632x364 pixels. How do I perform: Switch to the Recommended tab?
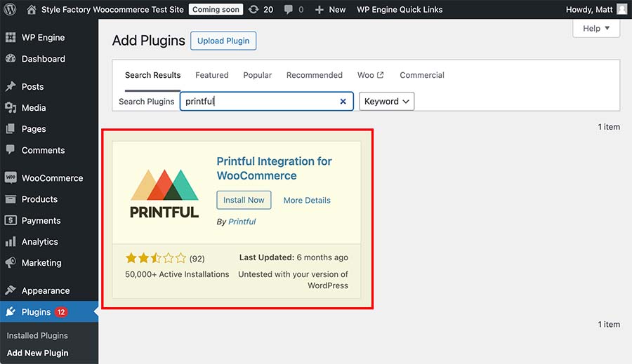coord(315,75)
